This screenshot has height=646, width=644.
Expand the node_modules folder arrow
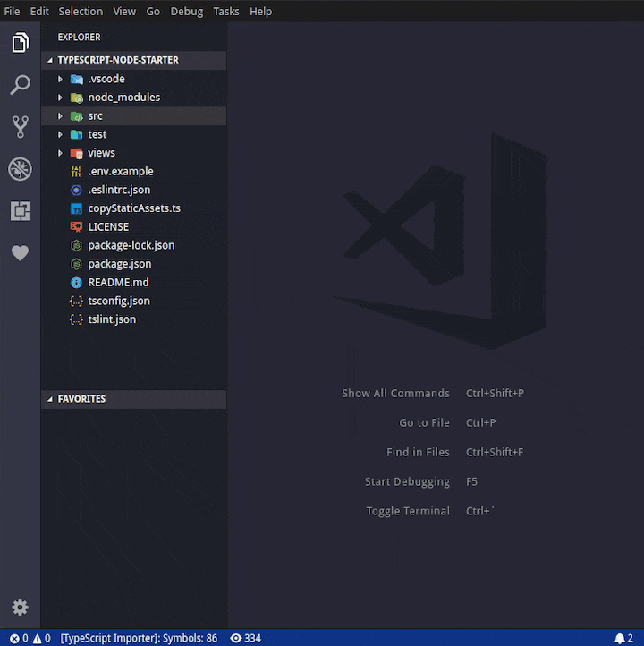pos(60,98)
